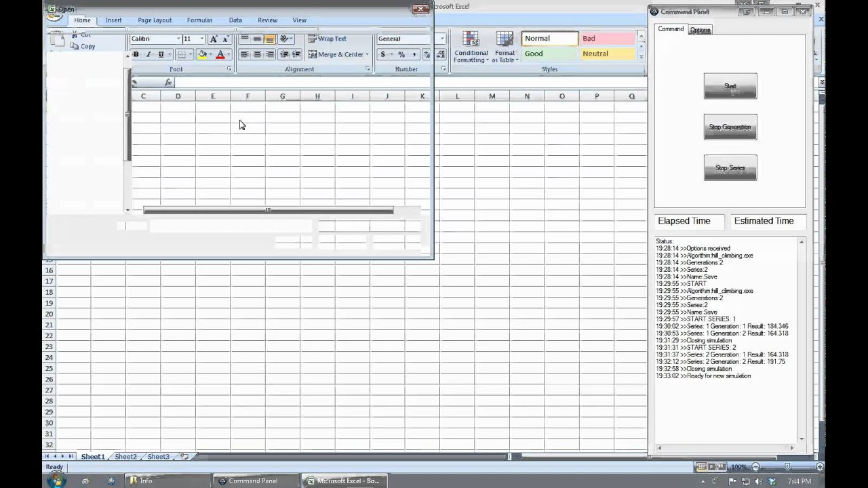Apply Underline formatting button
868x488 pixels.
161,54
